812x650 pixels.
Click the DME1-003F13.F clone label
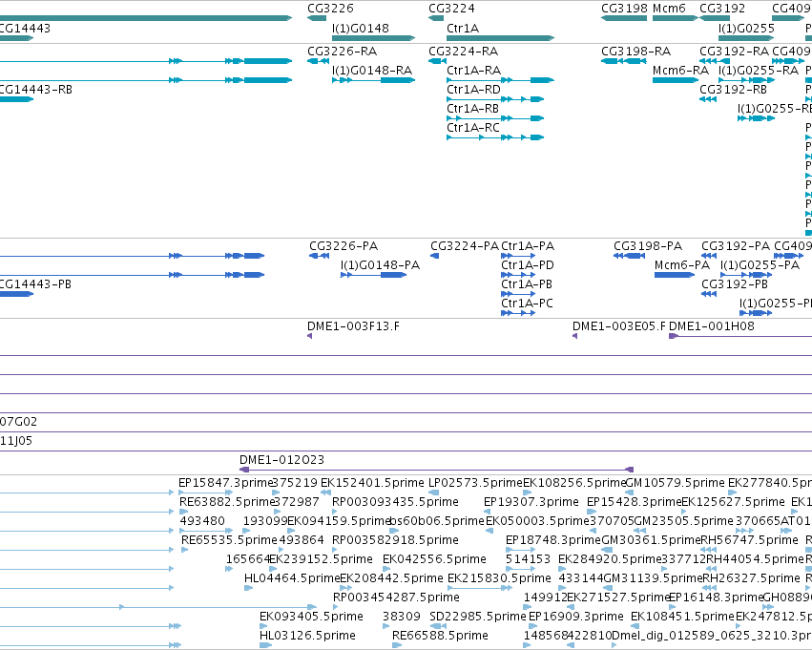click(354, 325)
